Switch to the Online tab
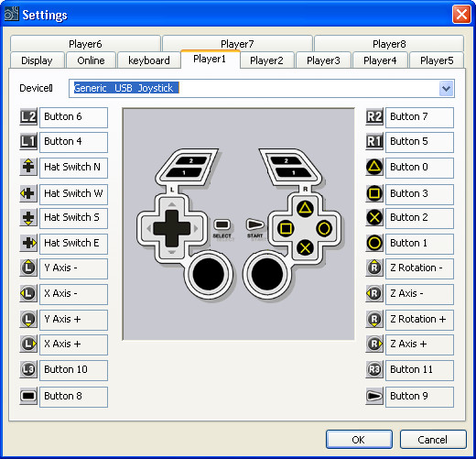 (x=91, y=60)
